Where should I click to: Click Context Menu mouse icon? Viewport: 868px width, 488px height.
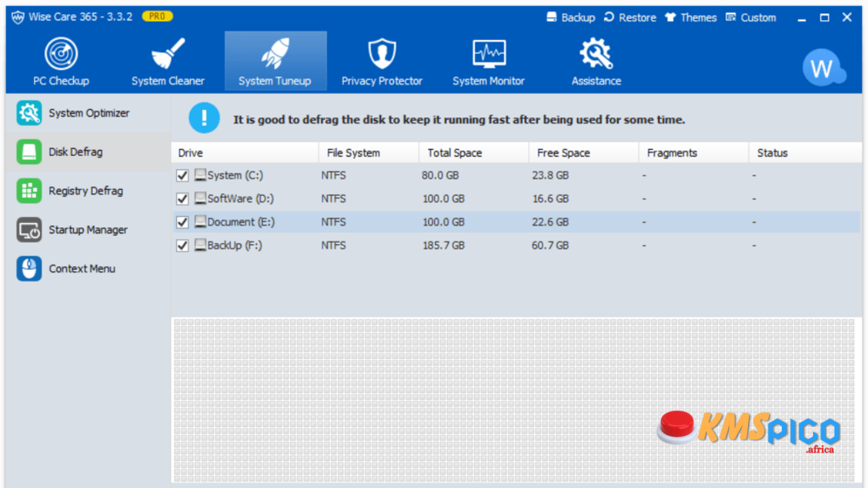[29, 269]
